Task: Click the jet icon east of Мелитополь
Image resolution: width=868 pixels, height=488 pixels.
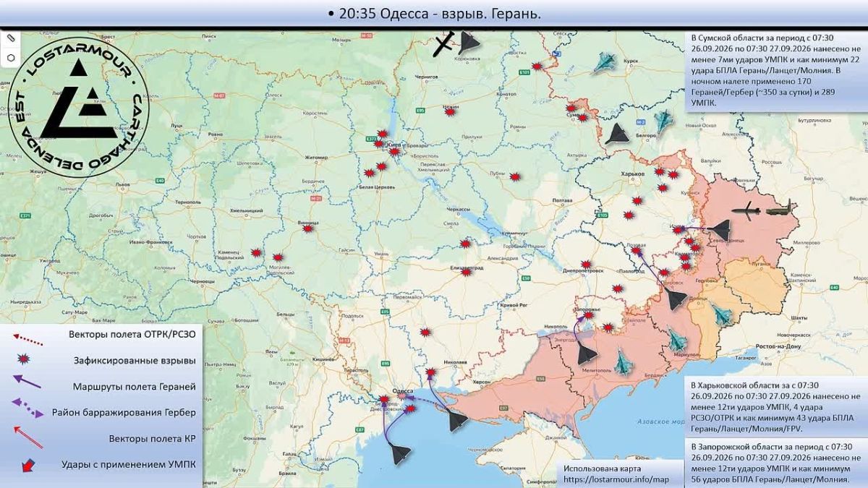Action: pyautogui.click(x=623, y=361)
